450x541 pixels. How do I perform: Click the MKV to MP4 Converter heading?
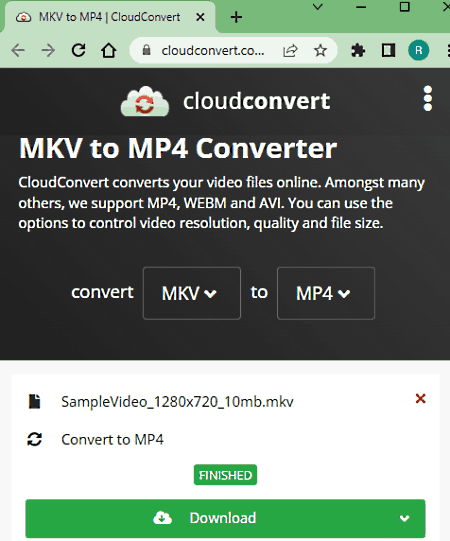(178, 148)
